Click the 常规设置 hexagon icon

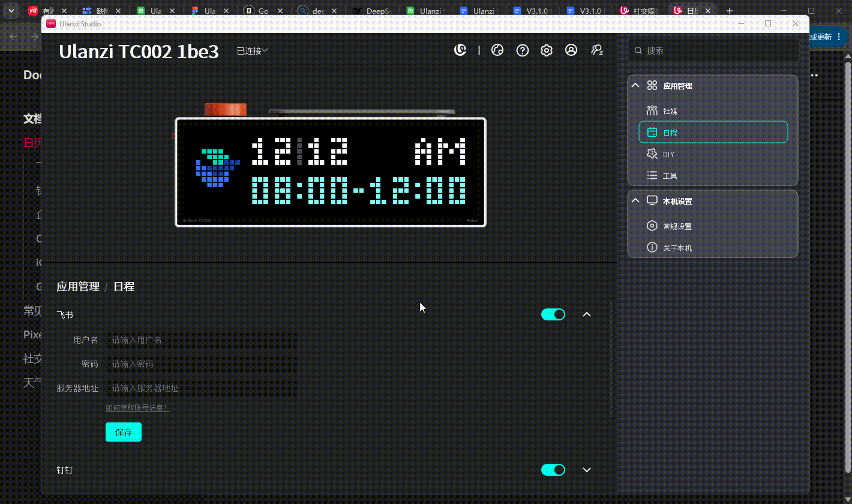[652, 226]
